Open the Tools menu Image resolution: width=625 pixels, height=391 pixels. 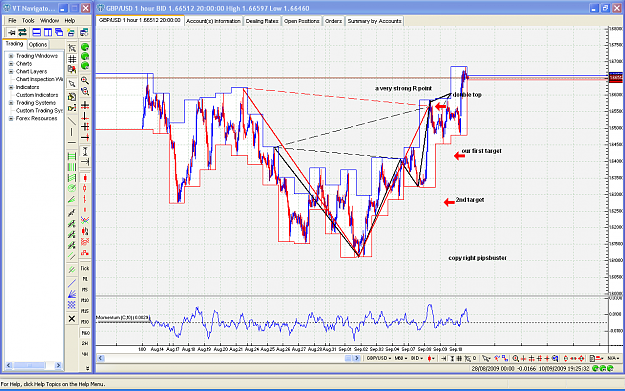click(x=28, y=20)
